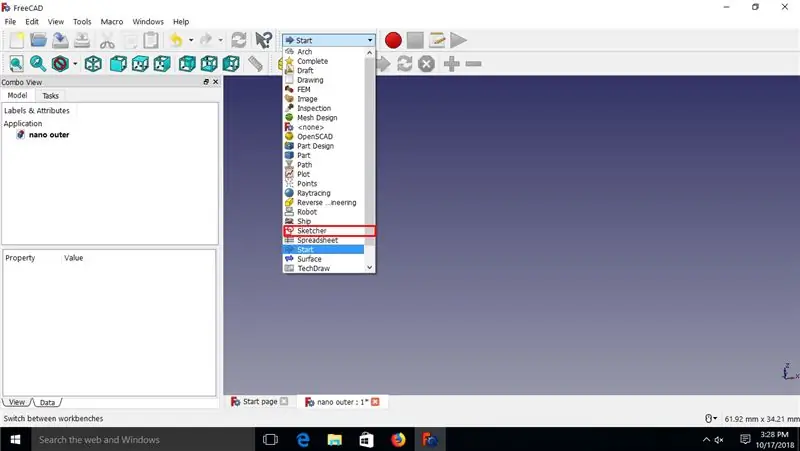800x451 pixels.
Task: Click the Stop macro recording square
Action: [x=415, y=40]
